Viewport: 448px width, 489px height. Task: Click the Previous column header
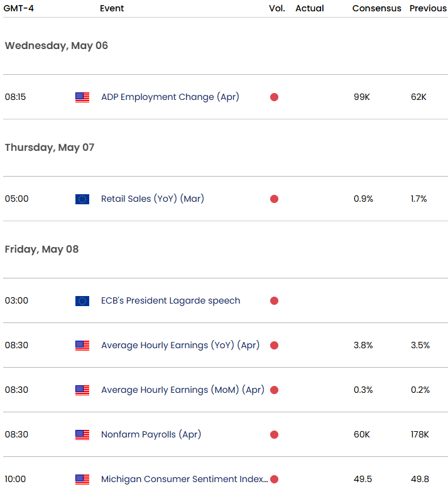428,8
